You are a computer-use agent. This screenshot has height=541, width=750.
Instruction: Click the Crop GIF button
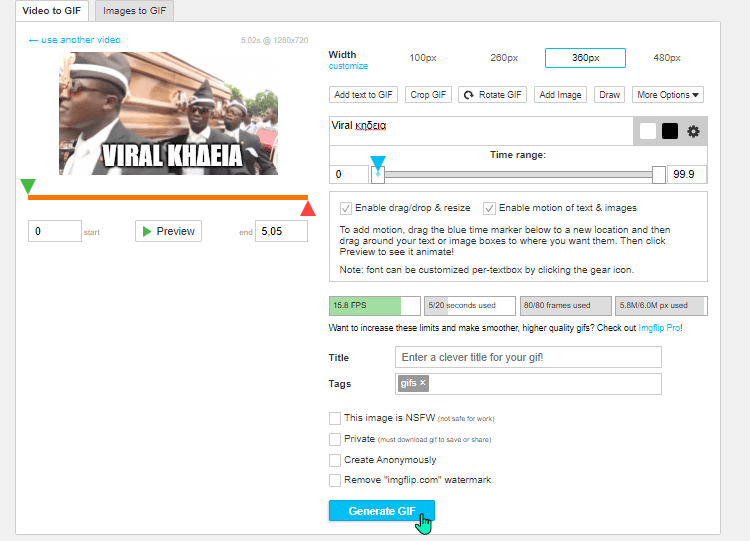[428, 95]
